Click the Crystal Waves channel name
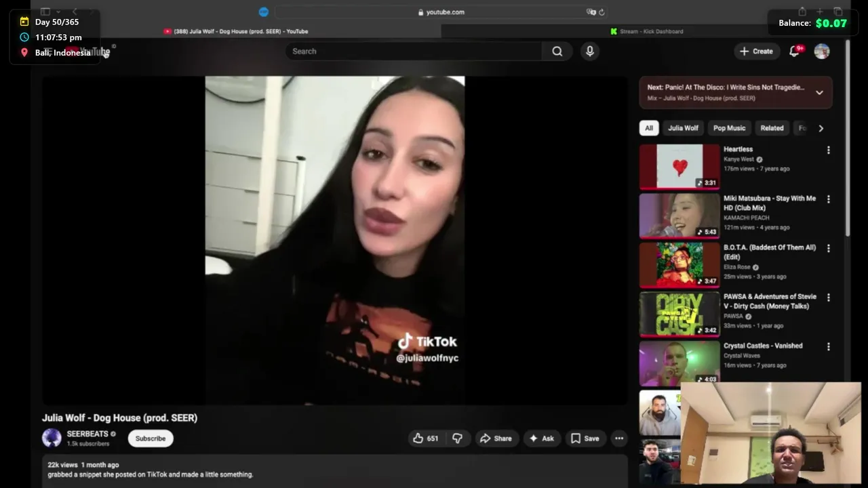 (742, 355)
